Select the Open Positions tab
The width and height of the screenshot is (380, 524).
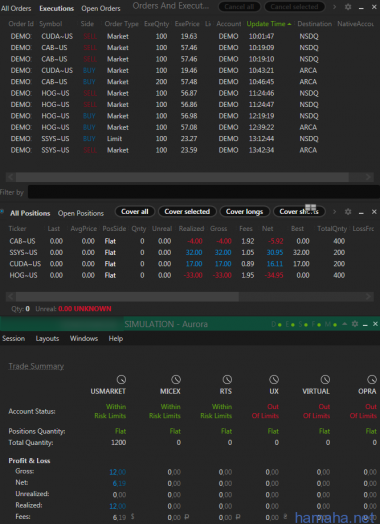tap(81, 213)
